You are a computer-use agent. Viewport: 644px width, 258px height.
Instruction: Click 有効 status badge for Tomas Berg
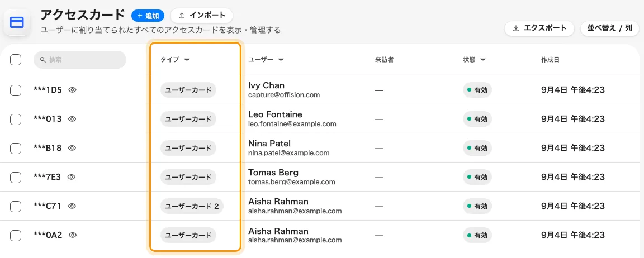point(477,177)
